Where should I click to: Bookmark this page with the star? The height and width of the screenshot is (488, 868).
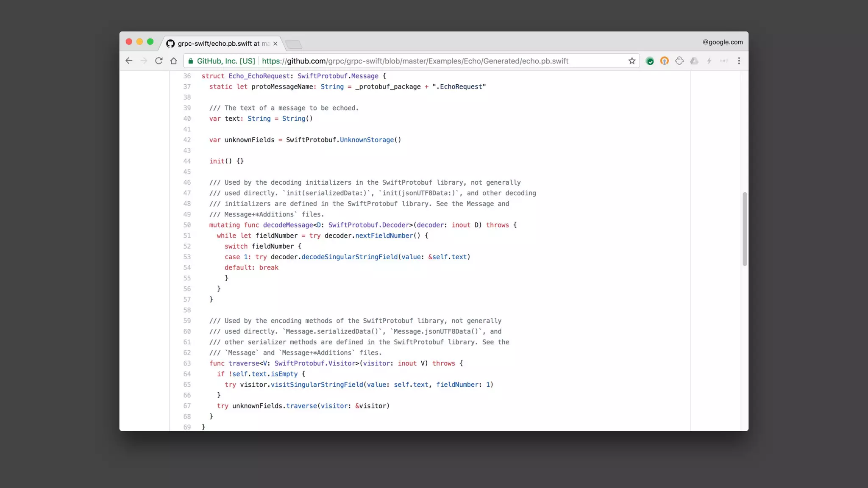pos(632,61)
